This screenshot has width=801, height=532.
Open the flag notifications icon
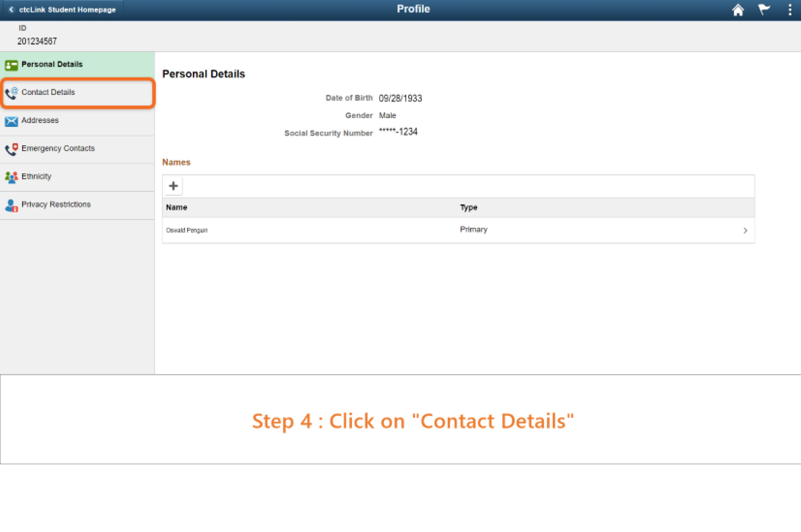764,10
